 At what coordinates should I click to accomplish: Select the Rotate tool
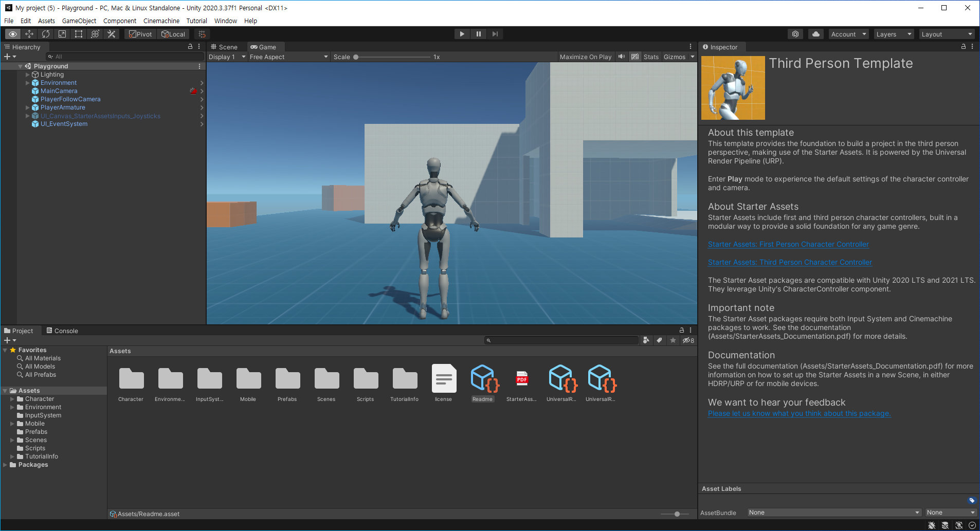pos(46,34)
